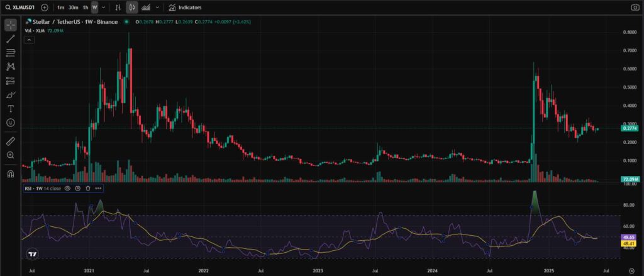
Task: Select the forecasting and measurement tool
Action: click(x=11, y=81)
